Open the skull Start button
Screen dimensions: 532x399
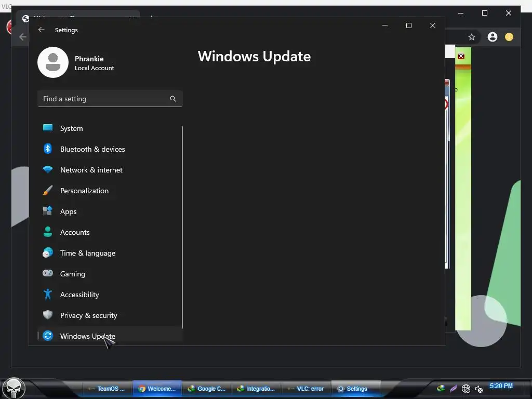pyautogui.click(x=14, y=388)
